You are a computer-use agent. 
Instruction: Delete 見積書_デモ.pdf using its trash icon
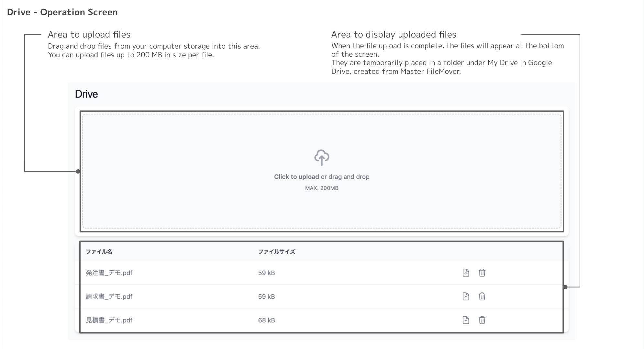point(482,320)
